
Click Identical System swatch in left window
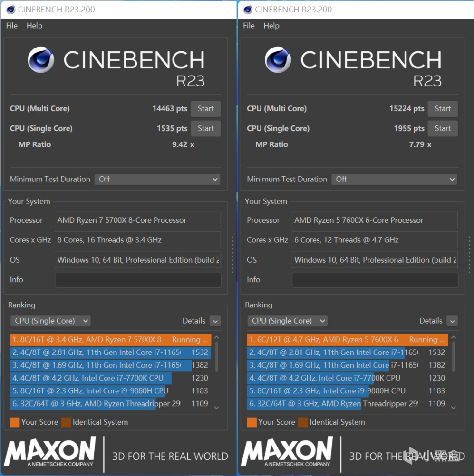click(x=66, y=422)
